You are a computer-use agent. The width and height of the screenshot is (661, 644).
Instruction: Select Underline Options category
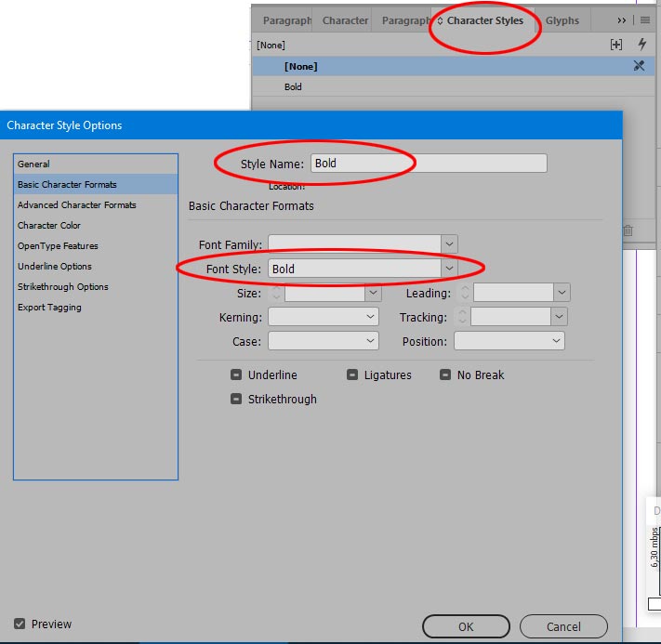pyautogui.click(x=96, y=266)
